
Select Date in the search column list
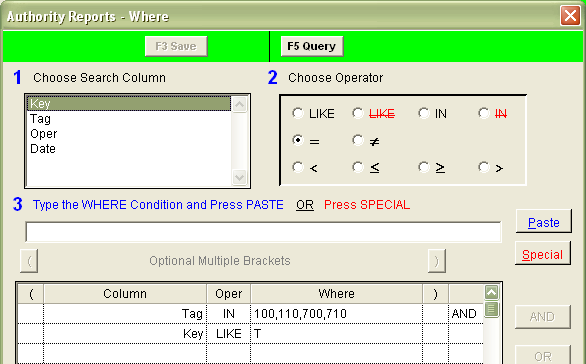coord(129,149)
